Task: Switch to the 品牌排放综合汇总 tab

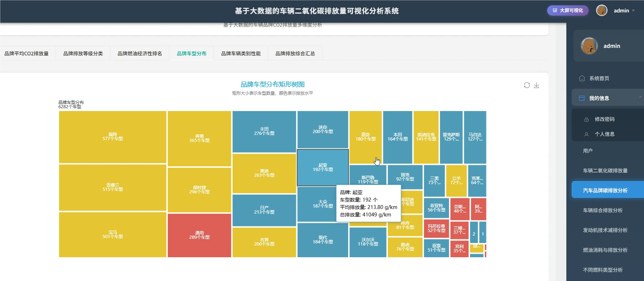Action: point(295,54)
